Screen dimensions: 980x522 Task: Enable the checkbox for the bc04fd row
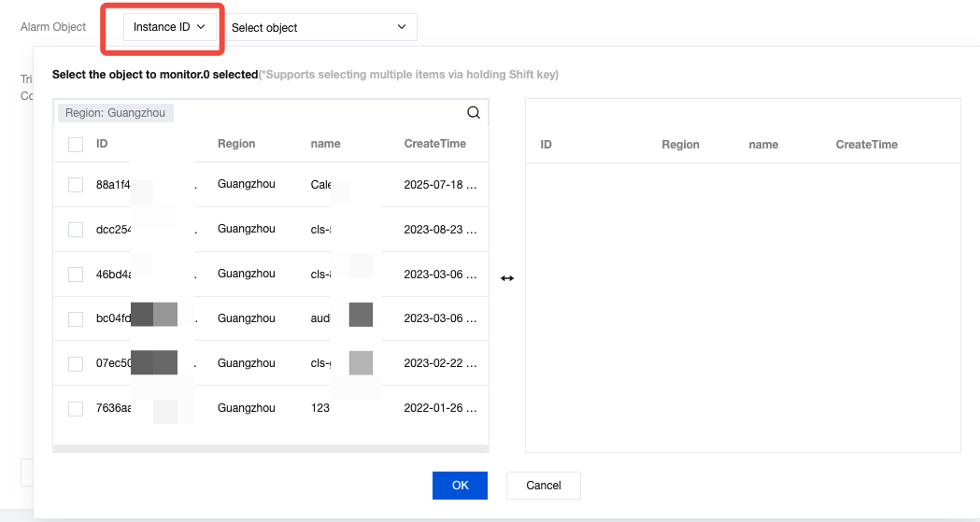pos(76,319)
